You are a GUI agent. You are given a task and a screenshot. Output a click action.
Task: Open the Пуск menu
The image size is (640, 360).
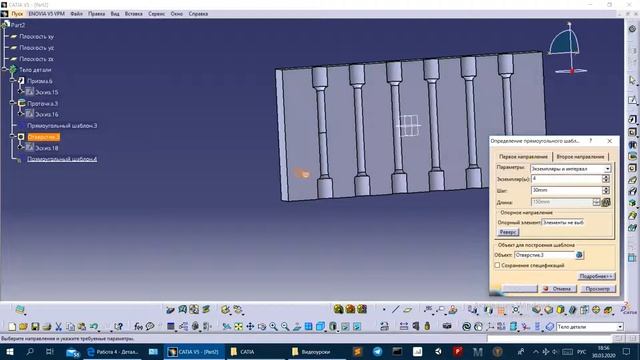17,14
